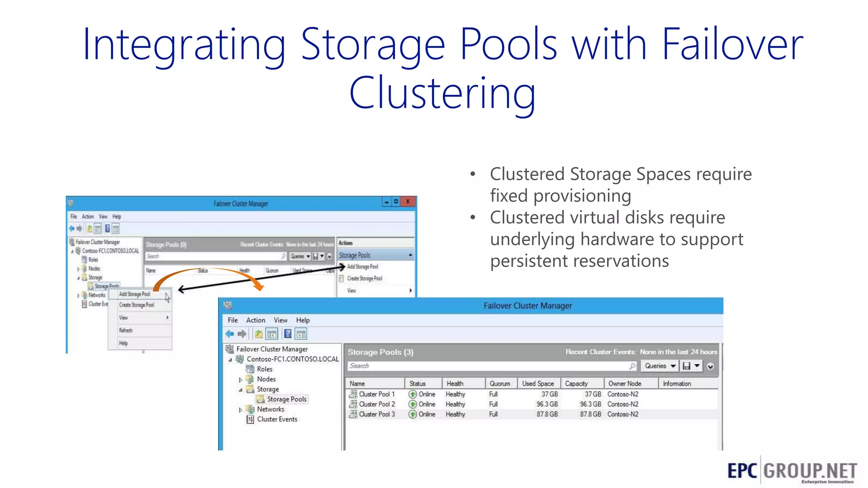The width and height of the screenshot is (868, 488).
Task: Click the magnifier icon in front window search box
Action: pos(632,366)
